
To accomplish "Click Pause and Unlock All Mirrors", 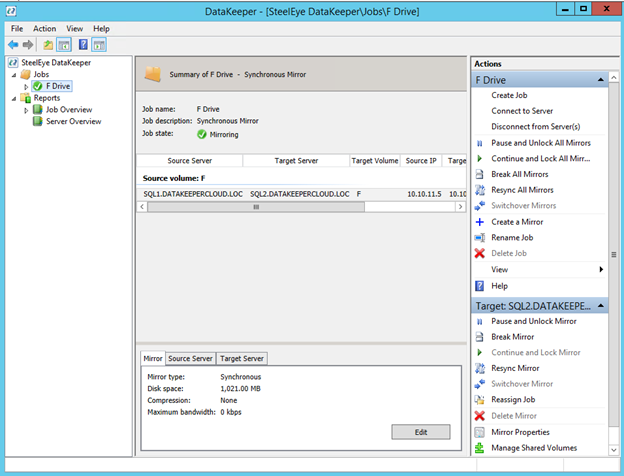I will click(540, 142).
